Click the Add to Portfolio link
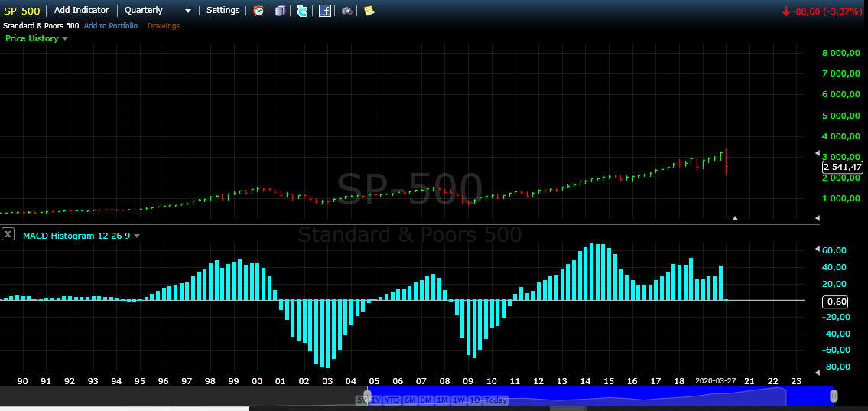Screen dimensions: 868x411 coord(111,25)
